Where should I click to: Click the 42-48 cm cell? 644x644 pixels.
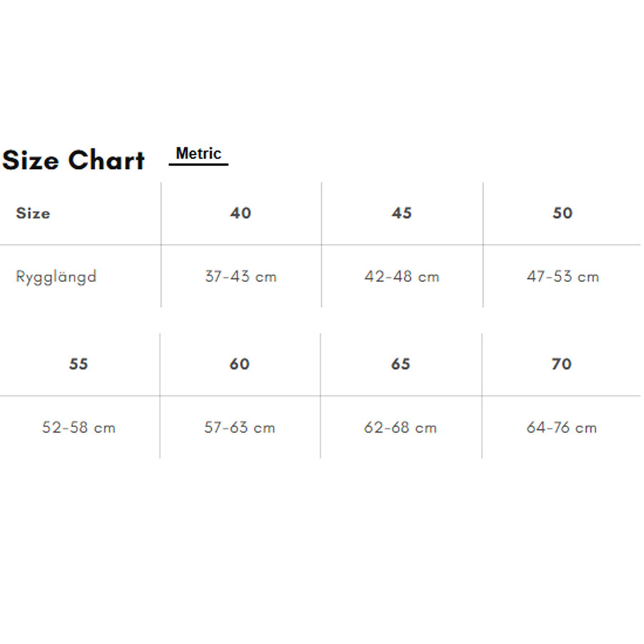point(402,276)
